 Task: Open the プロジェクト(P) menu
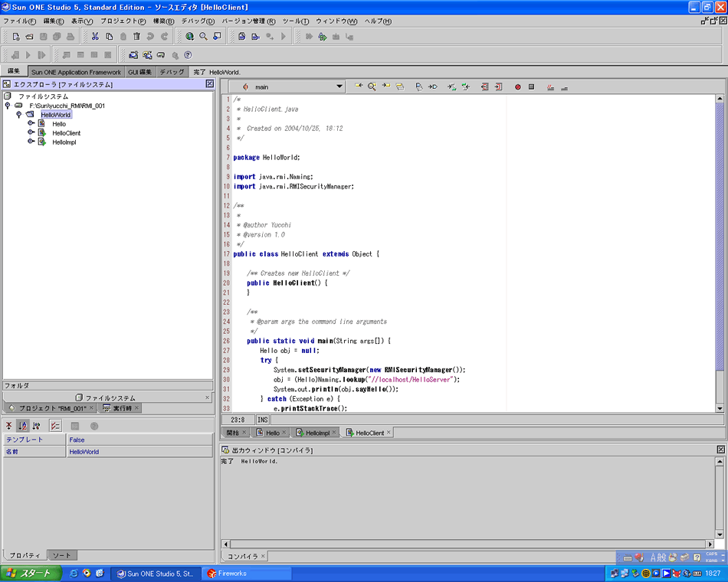coord(123,21)
